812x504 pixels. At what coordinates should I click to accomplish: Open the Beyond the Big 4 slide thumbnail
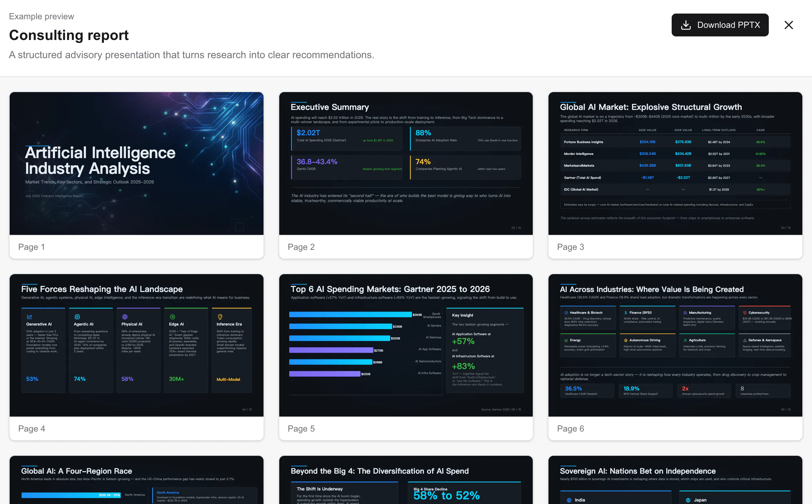pos(406,480)
